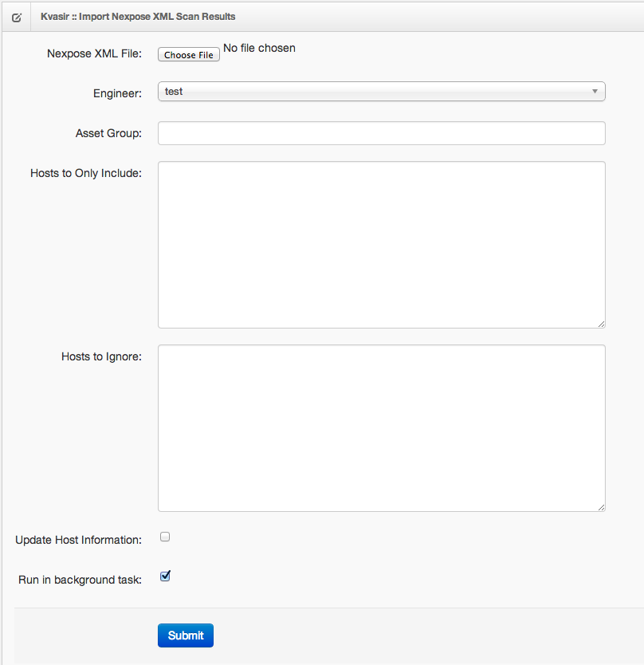The height and width of the screenshot is (665, 644).
Task: Disable Run in background task
Action: (x=165, y=576)
